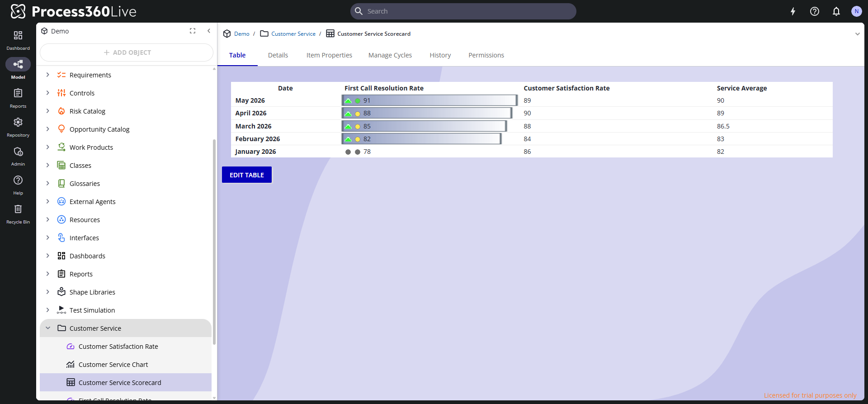
Task: Click the Test Simulation play icon
Action: [61, 310]
